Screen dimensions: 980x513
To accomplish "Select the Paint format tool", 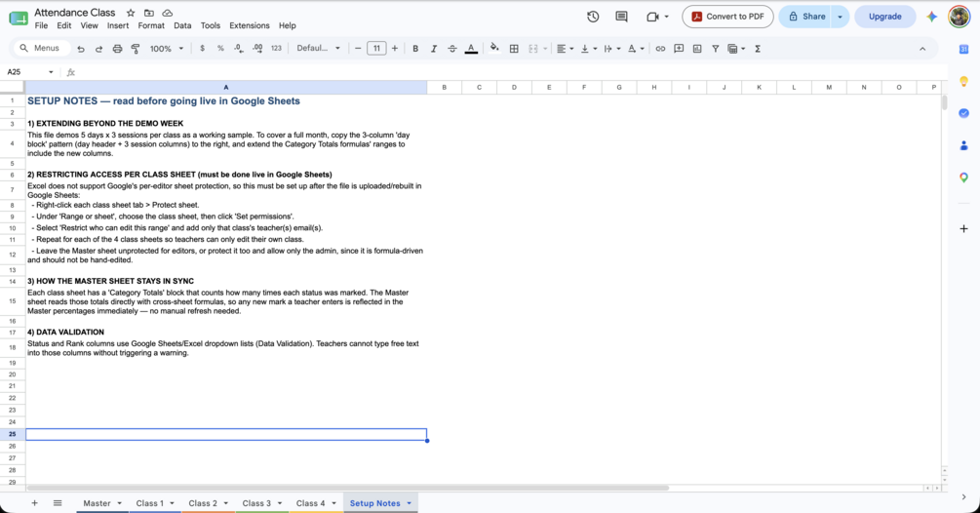I will [136, 49].
